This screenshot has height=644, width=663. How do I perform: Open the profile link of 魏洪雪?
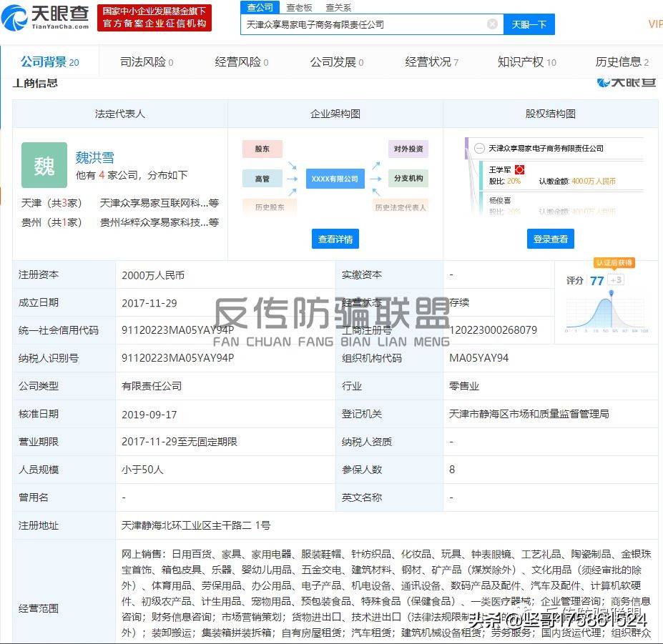[x=95, y=157]
